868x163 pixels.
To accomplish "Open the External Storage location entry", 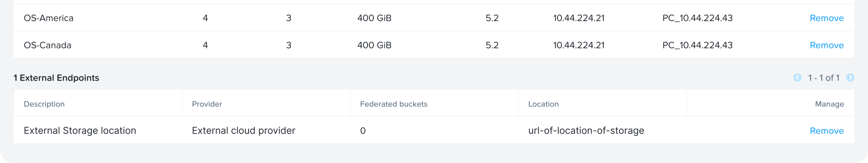I will (80, 131).
